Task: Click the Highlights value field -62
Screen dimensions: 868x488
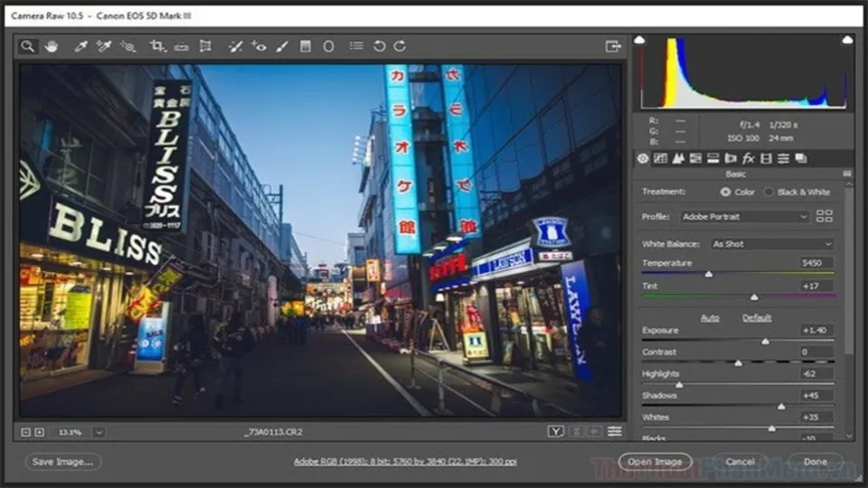Action: click(816, 374)
